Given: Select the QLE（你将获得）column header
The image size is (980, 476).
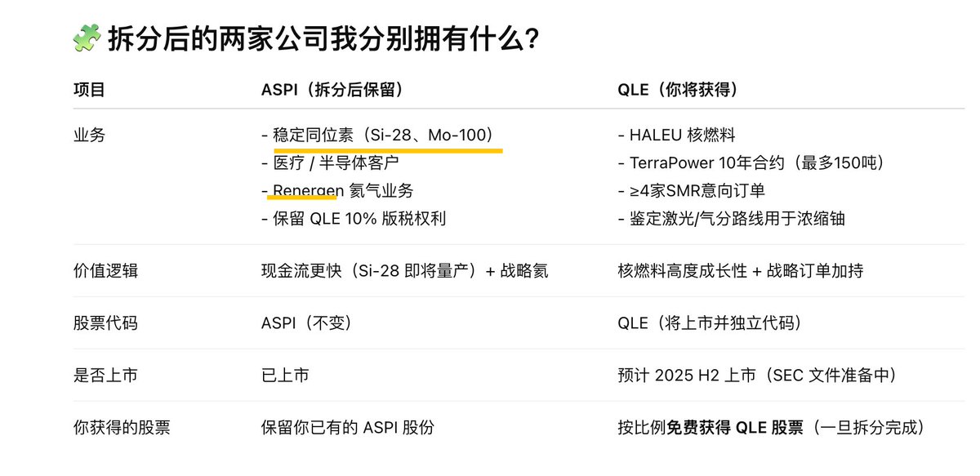Looking at the screenshot, I should click(678, 90).
